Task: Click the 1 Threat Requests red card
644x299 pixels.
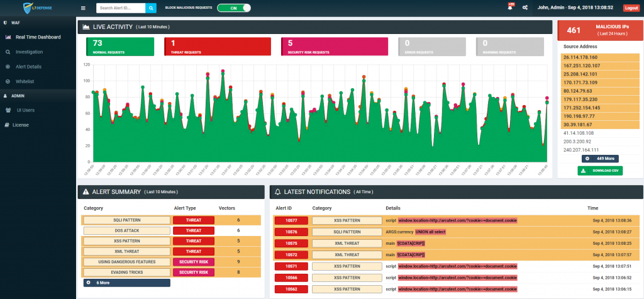Action: pos(218,47)
